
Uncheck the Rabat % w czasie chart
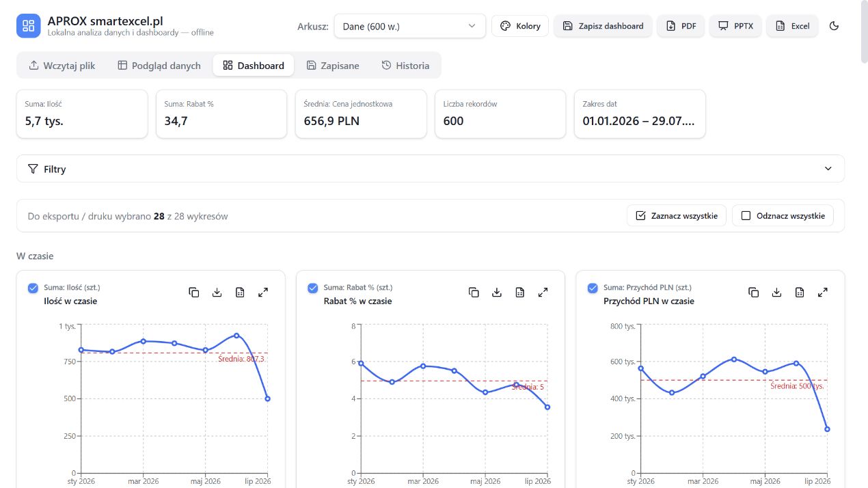pyautogui.click(x=313, y=288)
